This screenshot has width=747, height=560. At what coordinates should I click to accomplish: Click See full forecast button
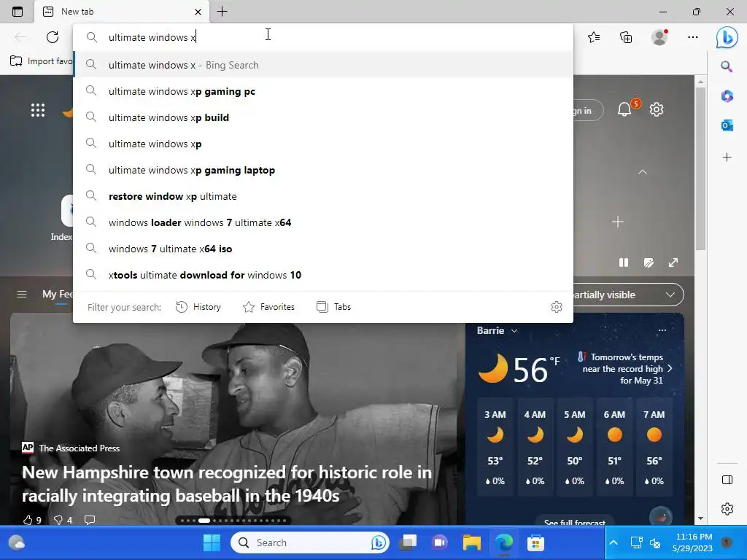pyautogui.click(x=575, y=522)
